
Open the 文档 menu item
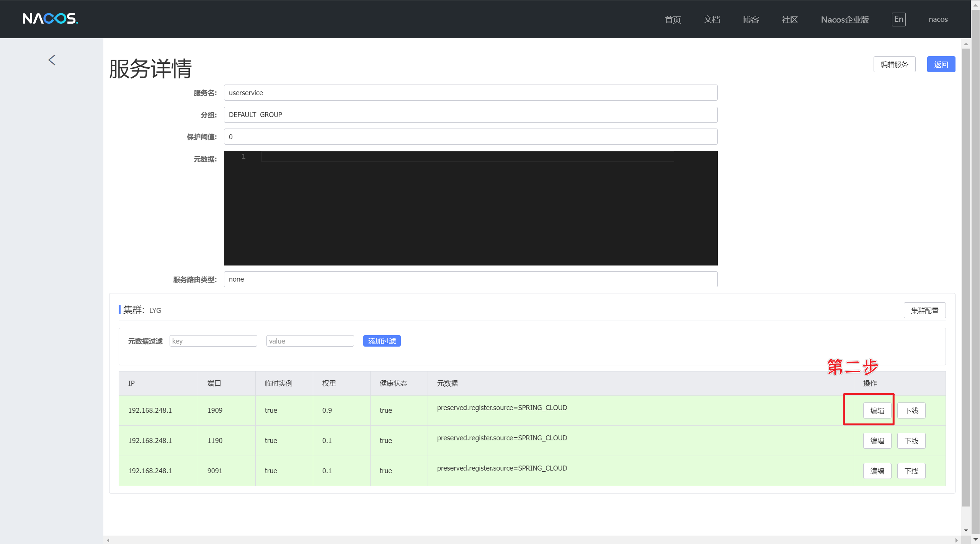[712, 20]
